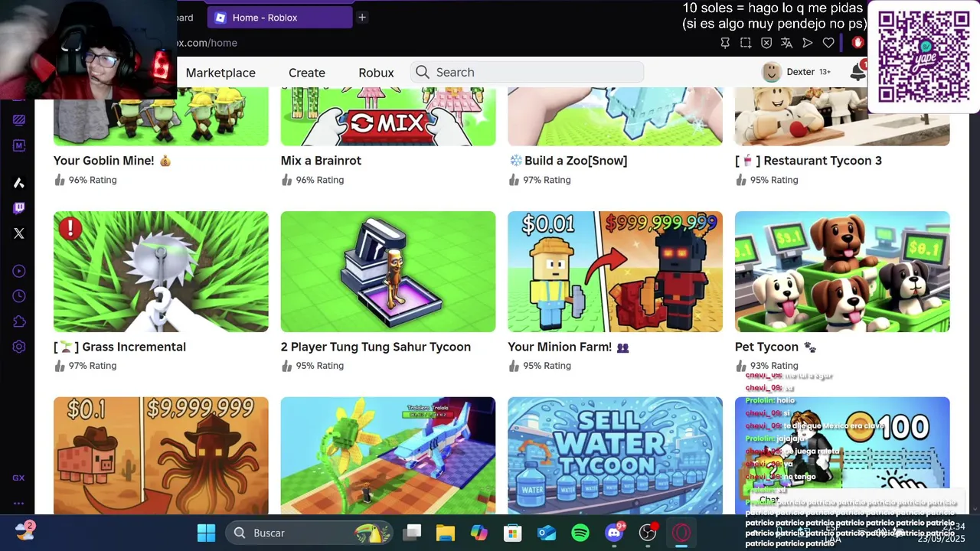This screenshot has width=980, height=551.
Task: Open a new browser tab with plus button
Action: coord(362,17)
